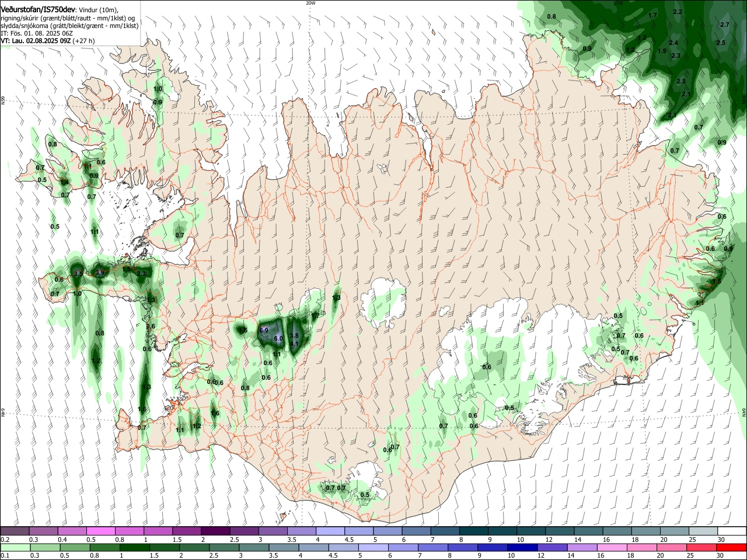This screenshot has width=747, height=560.
Task: Click the Veðurstofan/IS750dev title text
Action: tap(38, 9)
